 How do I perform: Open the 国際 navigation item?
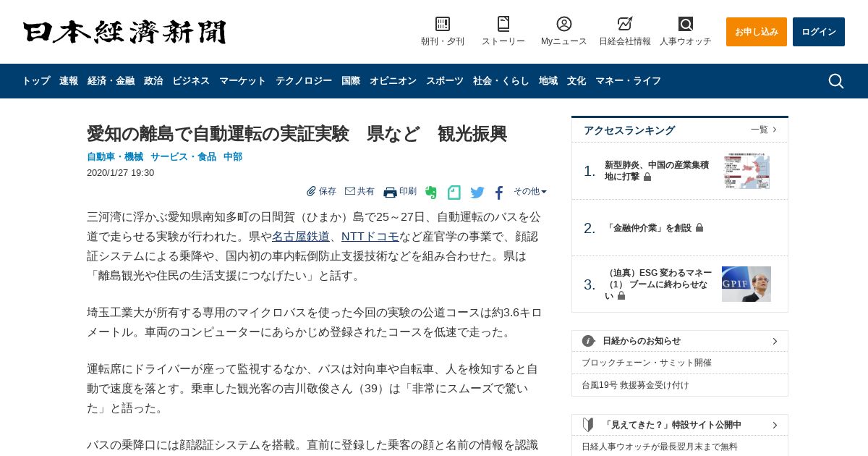351,81
